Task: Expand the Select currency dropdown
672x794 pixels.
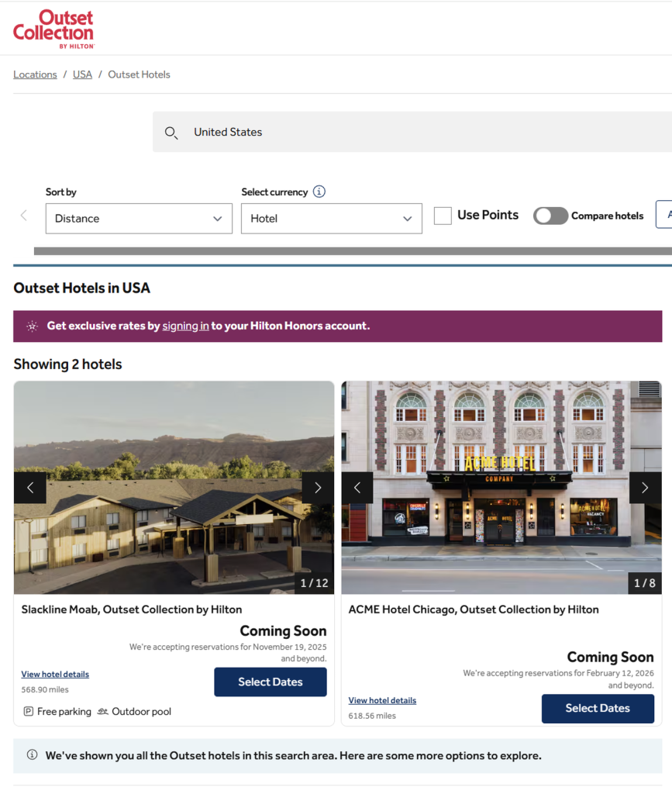Action: [x=331, y=219]
